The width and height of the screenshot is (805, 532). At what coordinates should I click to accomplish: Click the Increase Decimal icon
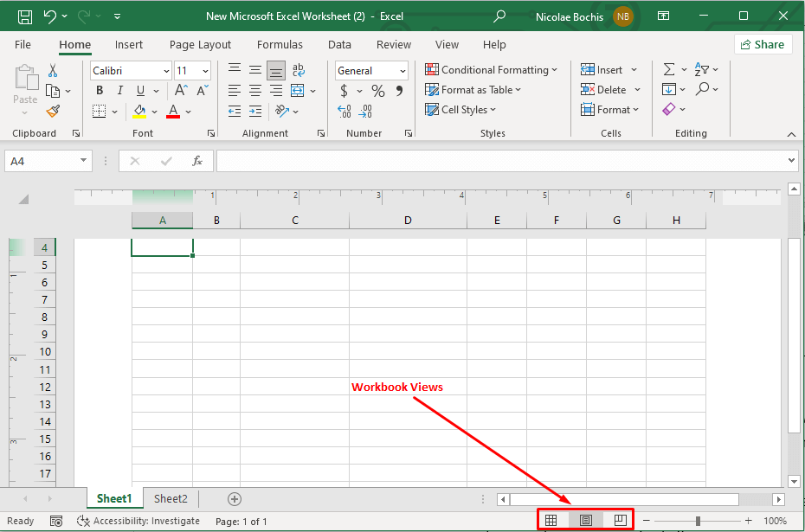pos(344,111)
